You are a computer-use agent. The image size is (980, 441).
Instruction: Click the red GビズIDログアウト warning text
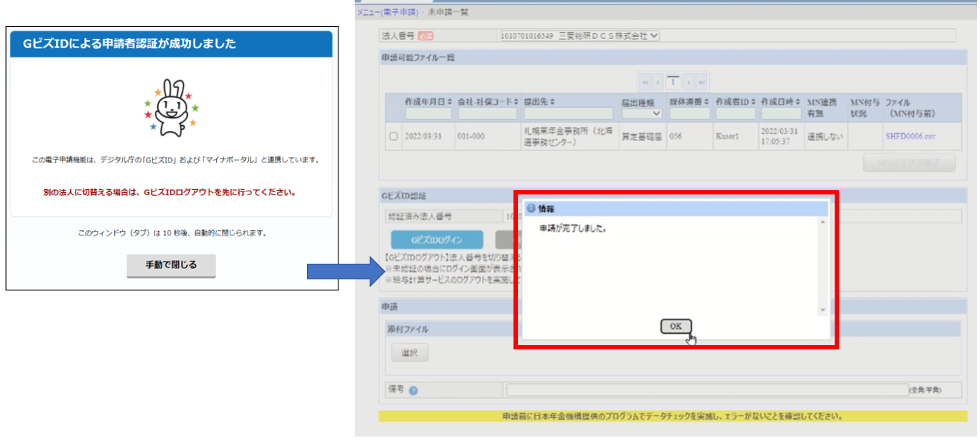[x=170, y=192]
